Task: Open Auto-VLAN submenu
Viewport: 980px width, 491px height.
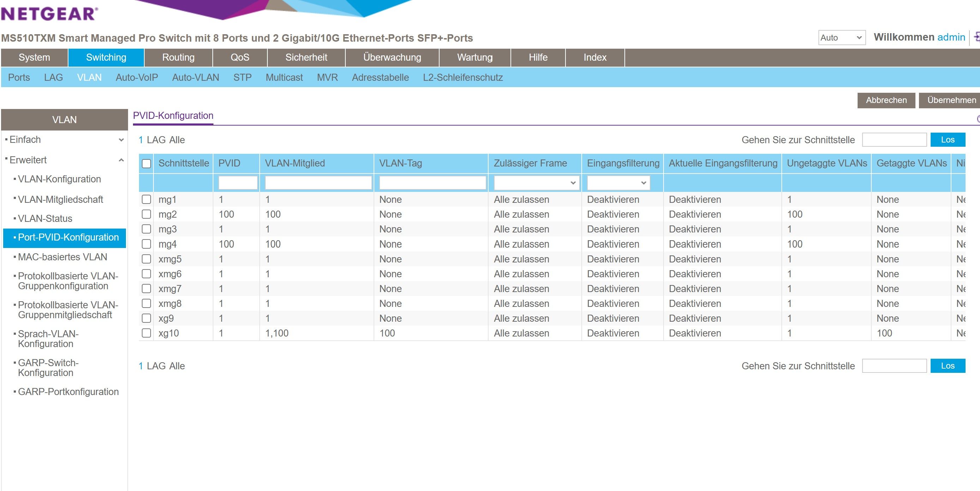Action: pyautogui.click(x=195, y=78)
